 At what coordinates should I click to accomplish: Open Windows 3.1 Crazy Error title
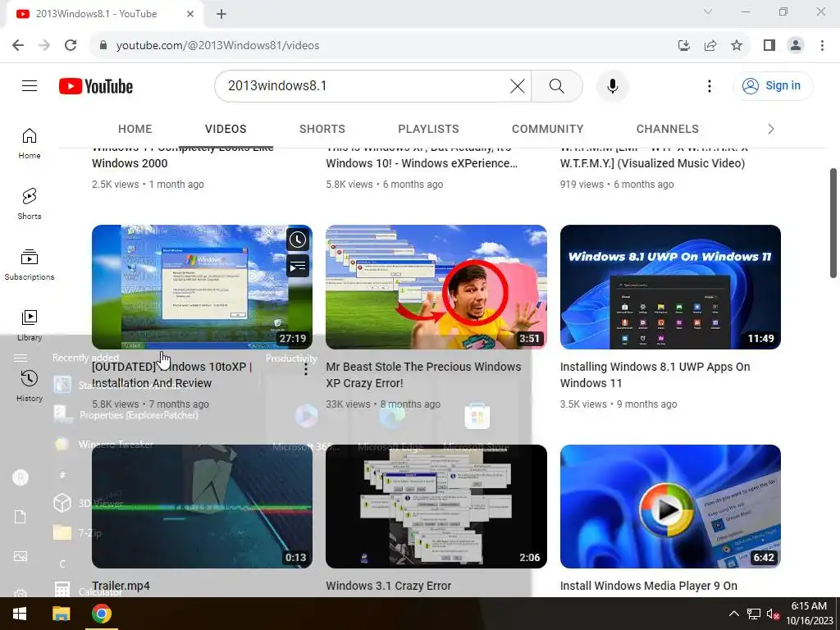(388, 586)
